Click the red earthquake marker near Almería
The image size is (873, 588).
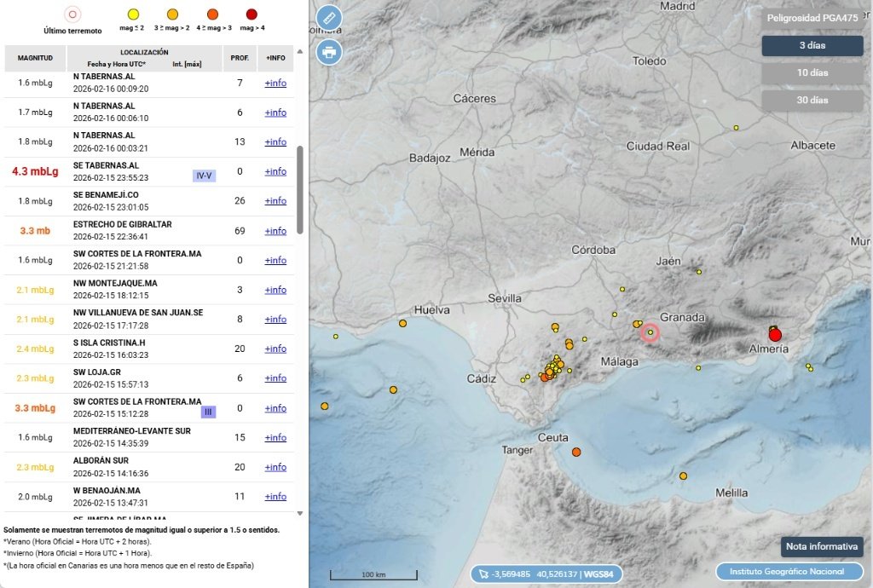(x=774, y=334)
